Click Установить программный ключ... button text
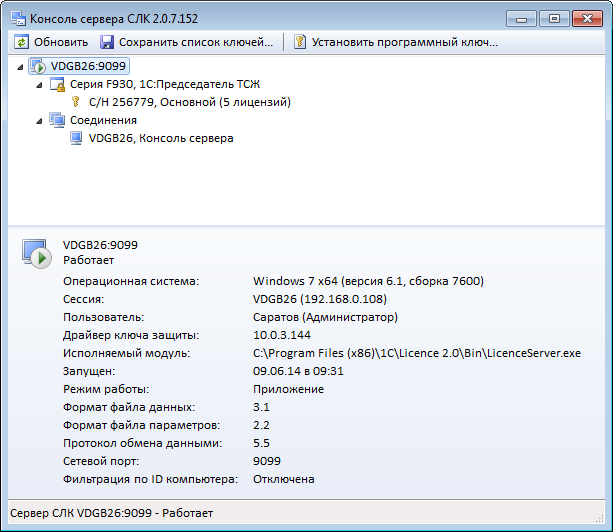This screenshot has width=613, height=532. [x=405, y=42]
